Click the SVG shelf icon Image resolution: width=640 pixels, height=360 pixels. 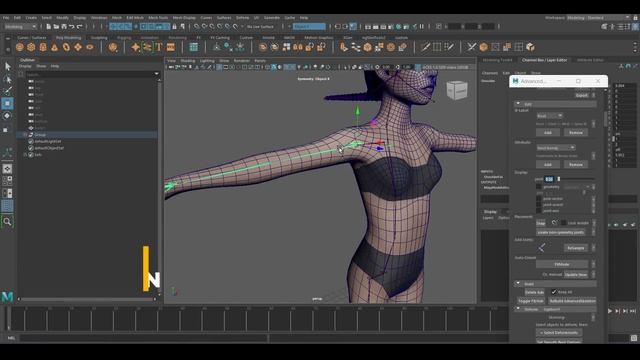pyautogui.click(x=171, y=47)
